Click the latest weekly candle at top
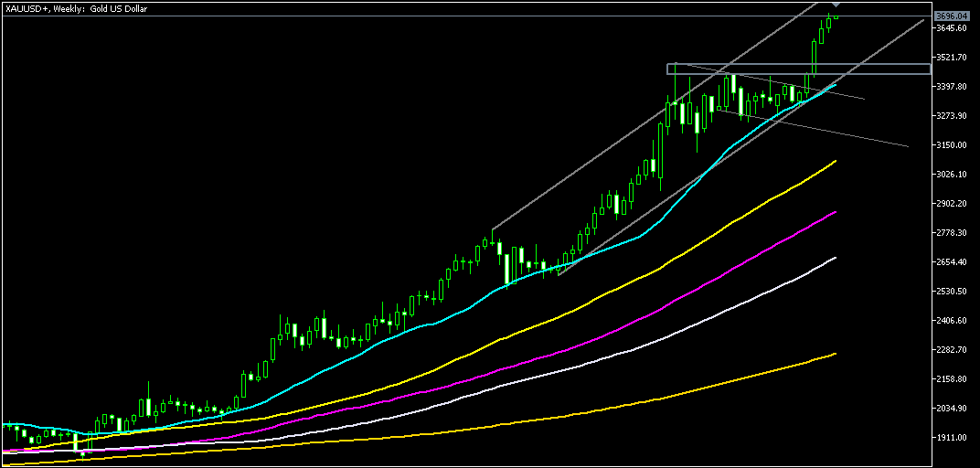The image size is (980, 468). (836, 17)
